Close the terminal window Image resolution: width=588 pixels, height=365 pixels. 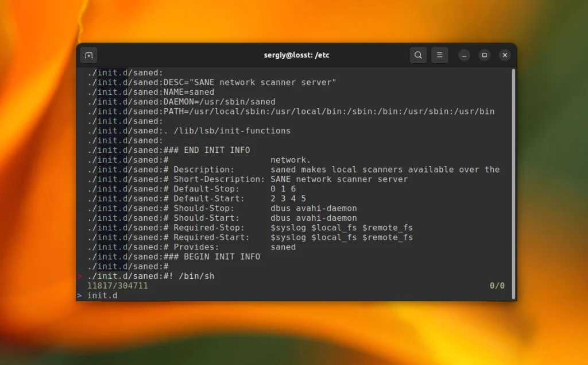point(505,55)
